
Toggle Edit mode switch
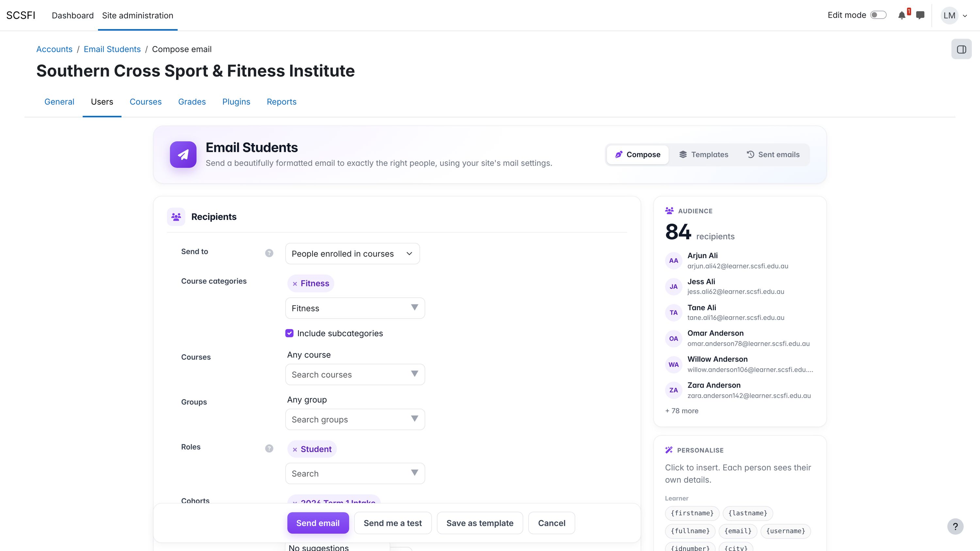(878, 15)
